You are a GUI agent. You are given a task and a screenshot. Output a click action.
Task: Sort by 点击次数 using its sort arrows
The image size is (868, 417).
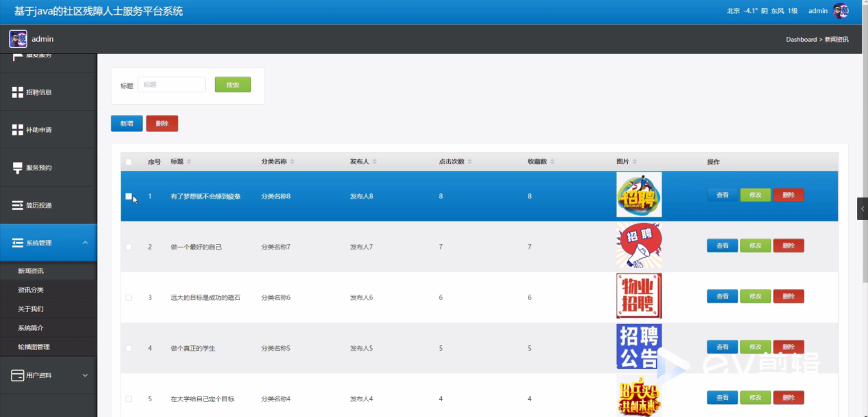click(x=471, y=162)
